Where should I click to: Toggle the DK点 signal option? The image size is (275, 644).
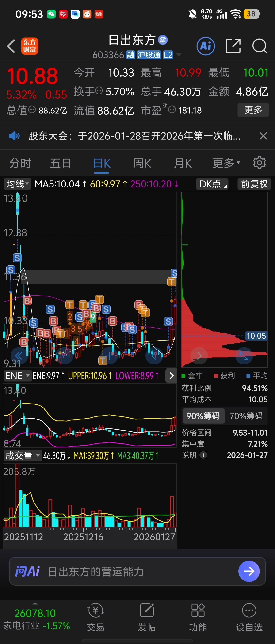(212, 184)
